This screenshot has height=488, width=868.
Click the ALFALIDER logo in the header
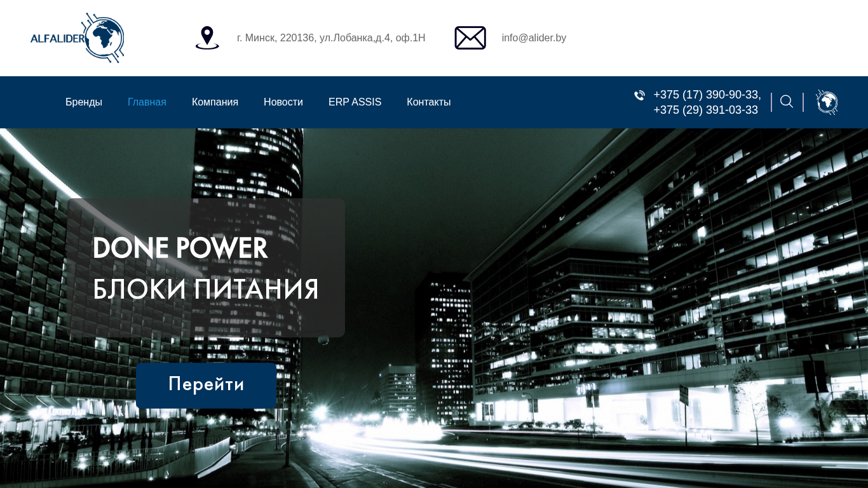pos(77,37)
